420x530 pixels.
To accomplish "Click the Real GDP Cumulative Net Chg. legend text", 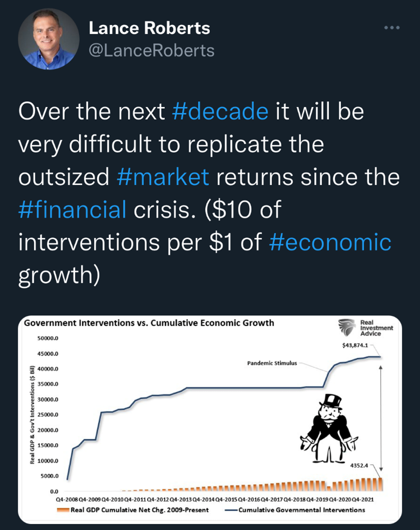I will tap(139, 510).
